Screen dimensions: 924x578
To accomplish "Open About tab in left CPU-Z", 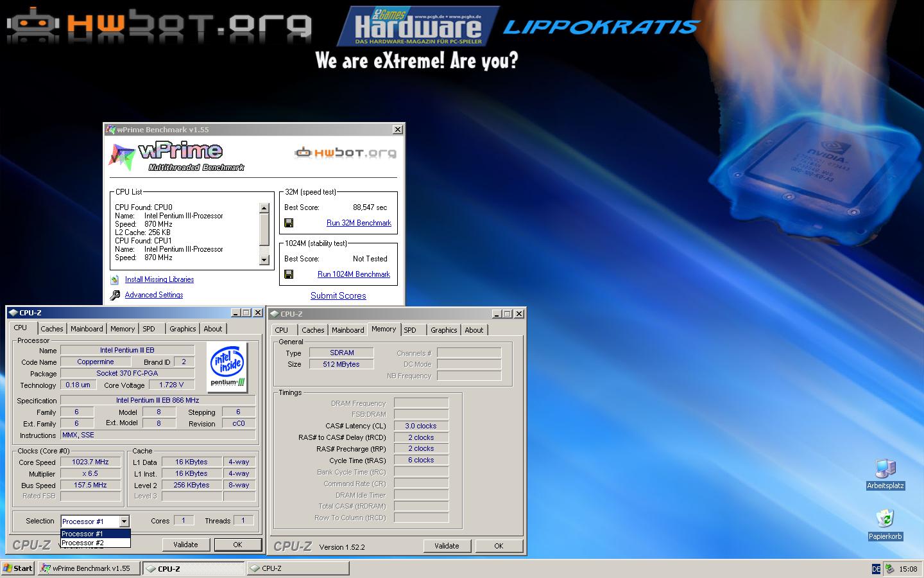I will [213, 329].
